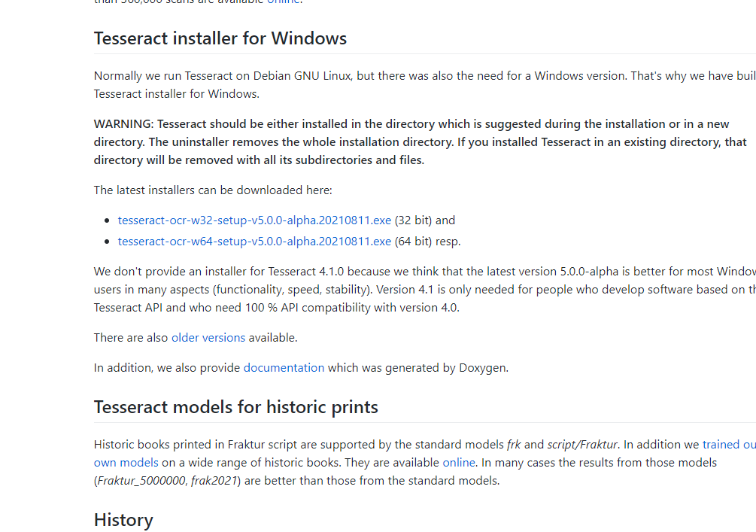
Task: Click the italic 'script/Fraktur' model name
Action: point(582,444)
